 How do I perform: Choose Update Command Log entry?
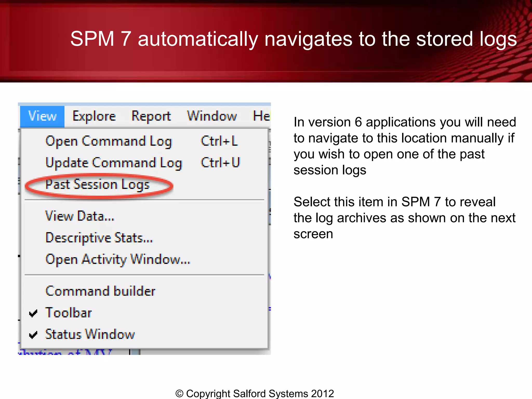[x=144, y=163]
